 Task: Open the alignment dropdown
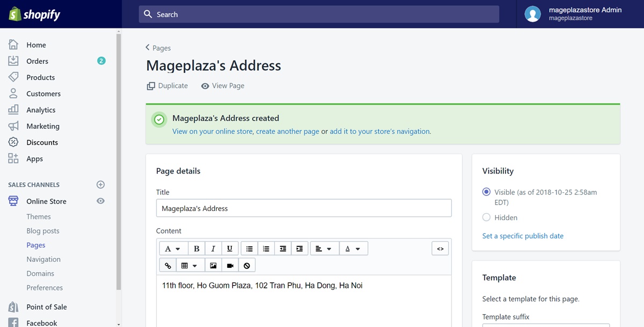(x=324, y=249)
